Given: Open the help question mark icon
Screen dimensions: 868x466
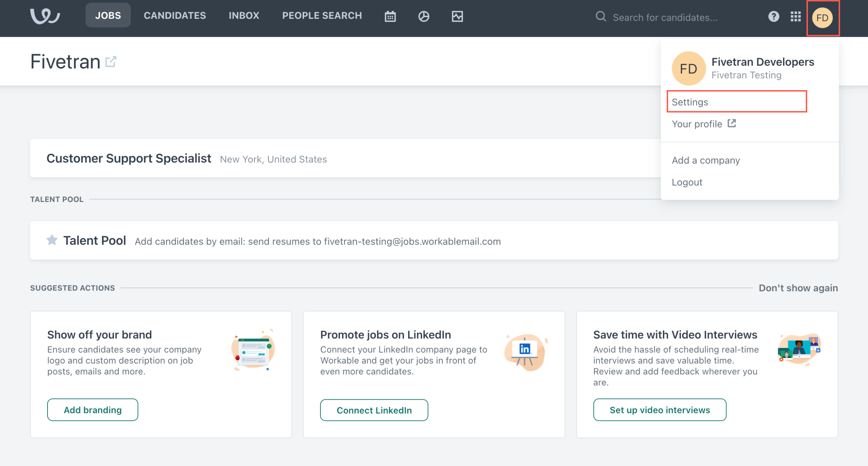Looking at the screenshot, I should tap(774, 16).
